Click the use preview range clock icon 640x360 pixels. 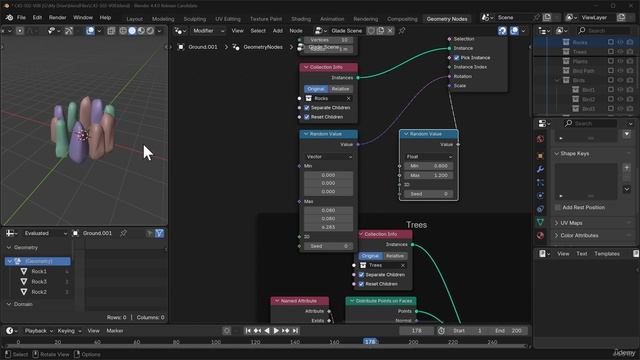point(441,331)
